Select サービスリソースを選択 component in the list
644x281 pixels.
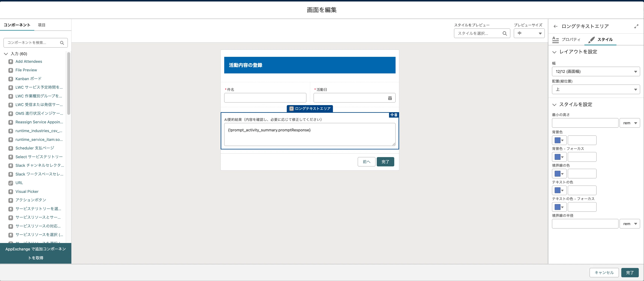coord(36,235)
